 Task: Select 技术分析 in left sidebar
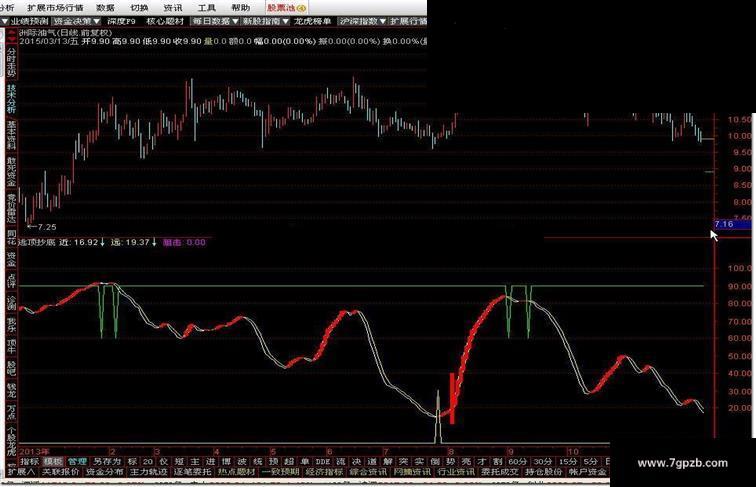tap(11, 99)
